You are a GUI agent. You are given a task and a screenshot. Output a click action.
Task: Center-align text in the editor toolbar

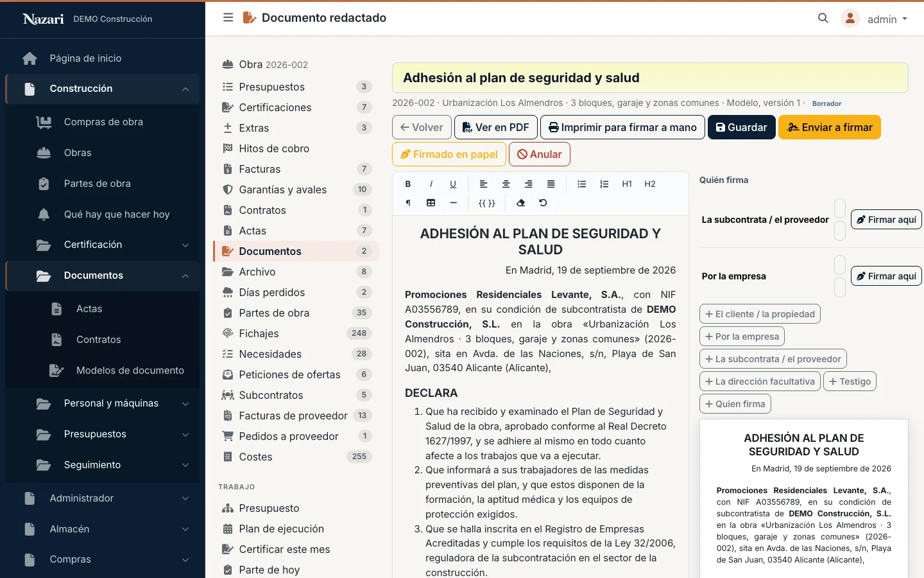tap(506, 184)
